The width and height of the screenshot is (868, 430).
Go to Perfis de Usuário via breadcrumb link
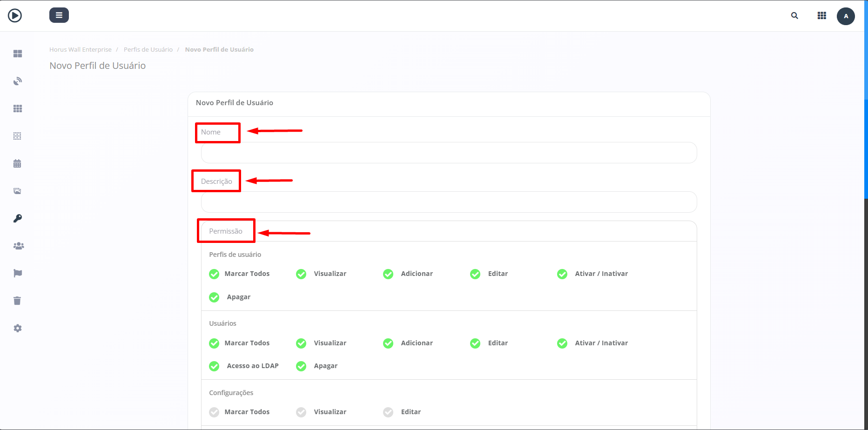[148, 49]
